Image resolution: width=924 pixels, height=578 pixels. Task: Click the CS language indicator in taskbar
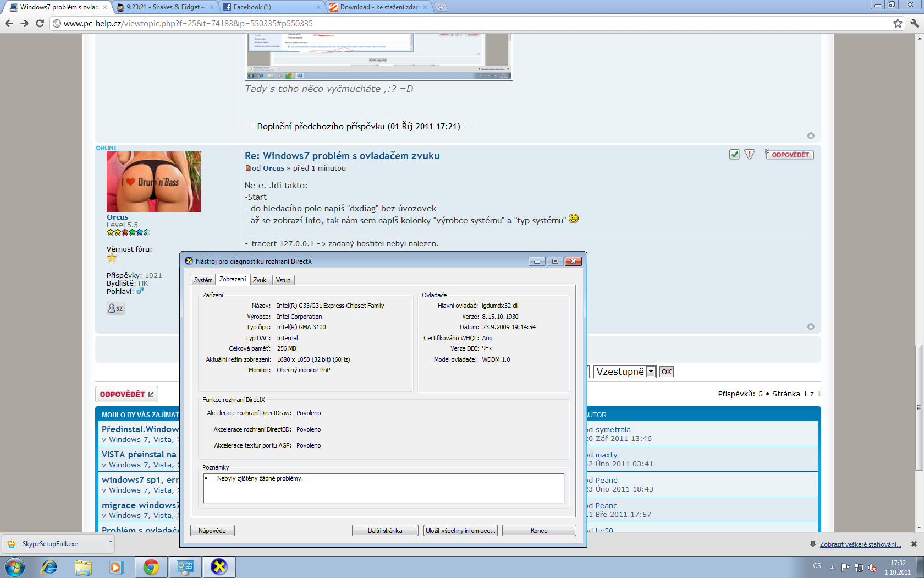click(817, 566)
